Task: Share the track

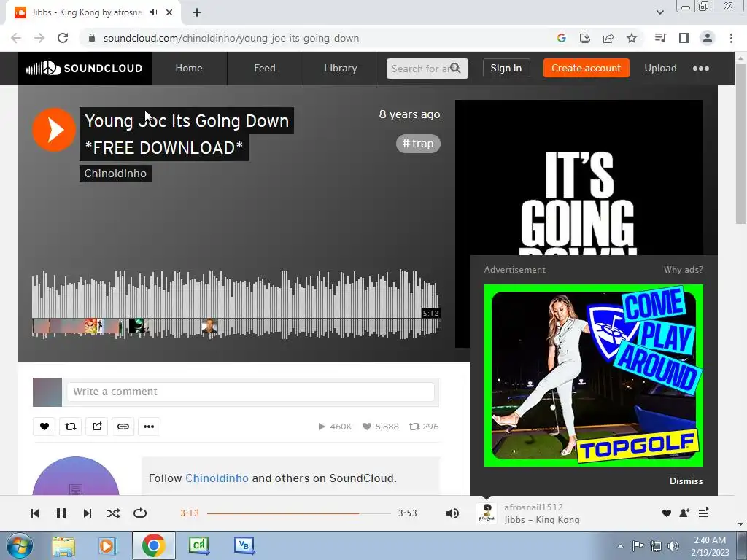Action: point(97,426)
